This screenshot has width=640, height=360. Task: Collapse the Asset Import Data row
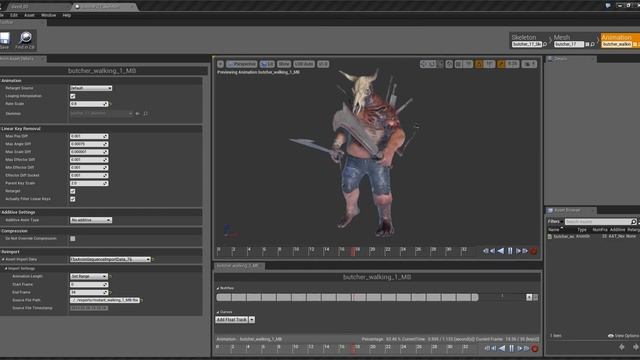[x=3, y=260]
